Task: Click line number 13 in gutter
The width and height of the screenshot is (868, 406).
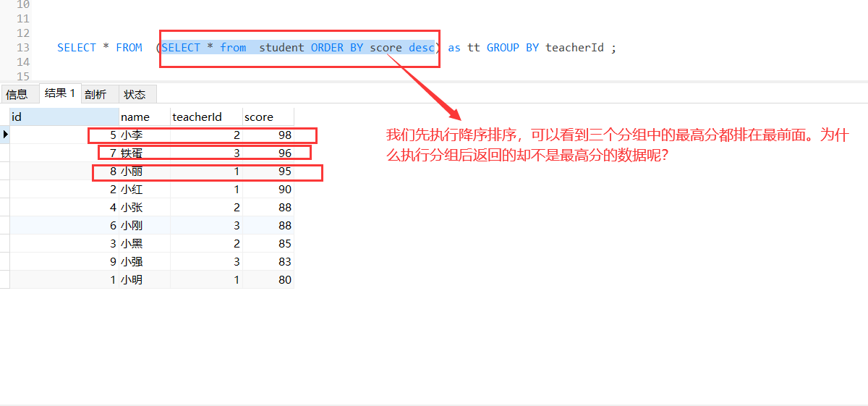Action: pyautogui.click(x=22, y=48)
